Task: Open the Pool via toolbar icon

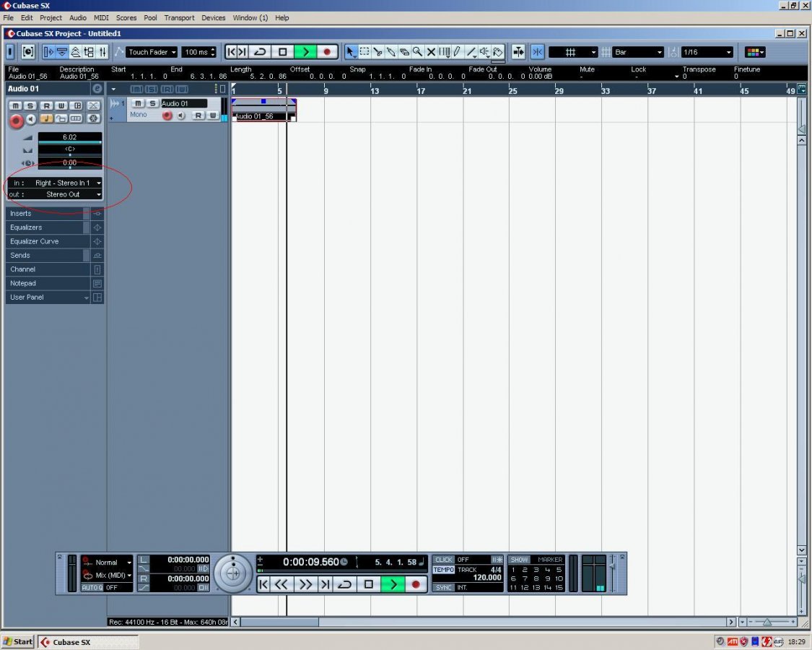Action: coord(89,52)
